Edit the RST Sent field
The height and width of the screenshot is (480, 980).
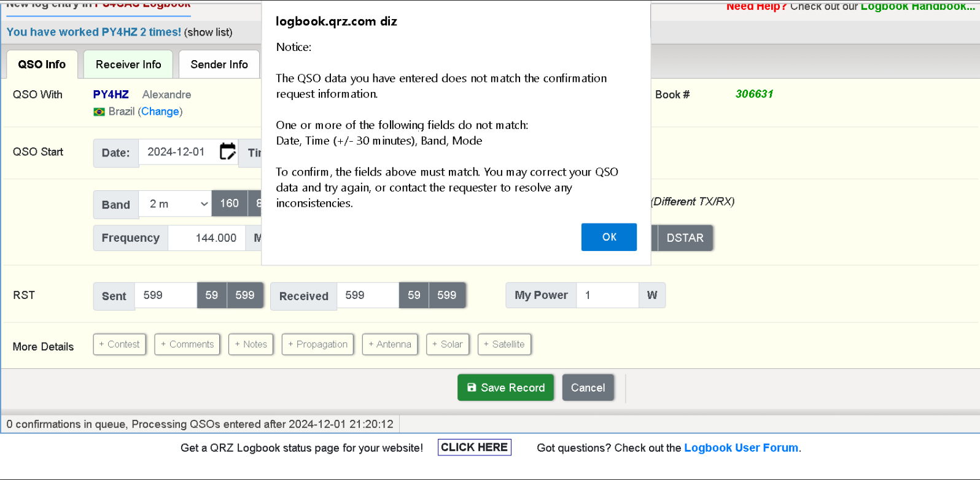pos(166,295)
